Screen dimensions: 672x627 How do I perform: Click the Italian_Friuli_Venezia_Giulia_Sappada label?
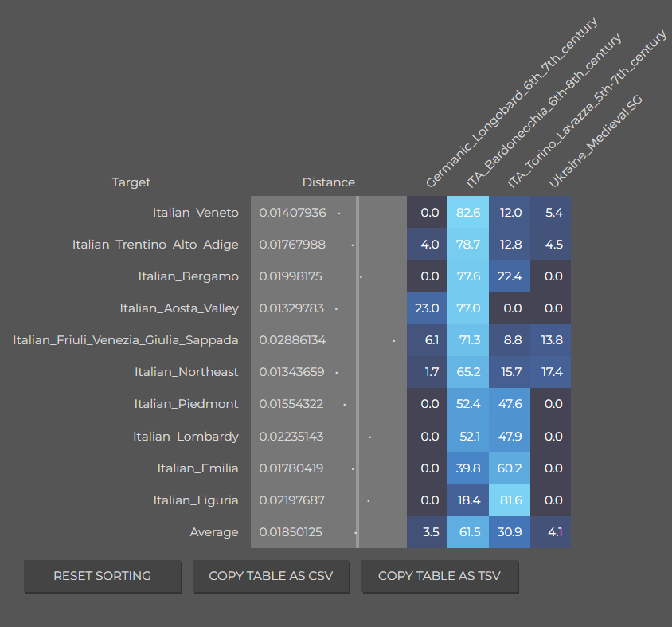pyautogui.click(x=126, y=340)
